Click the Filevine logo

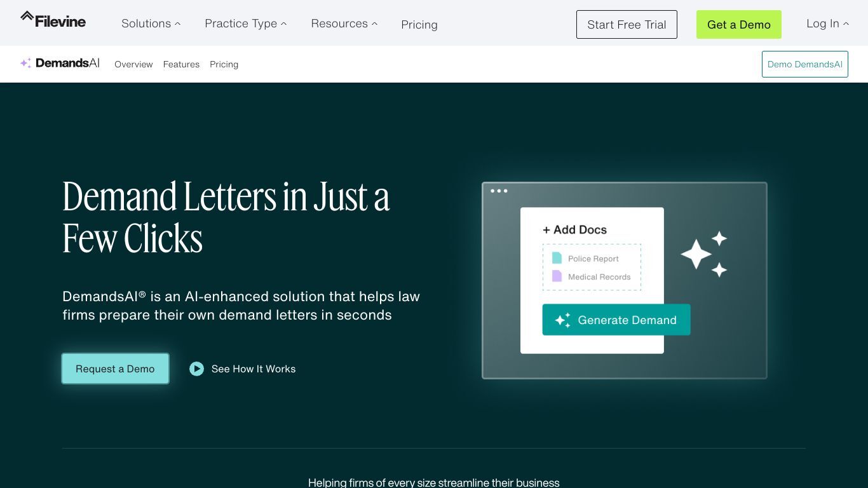tap(53, 20)
